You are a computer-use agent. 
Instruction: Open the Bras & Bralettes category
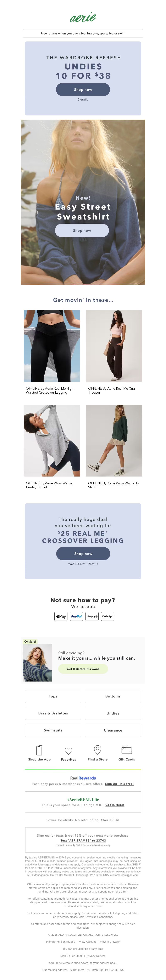tap(53, 713)
